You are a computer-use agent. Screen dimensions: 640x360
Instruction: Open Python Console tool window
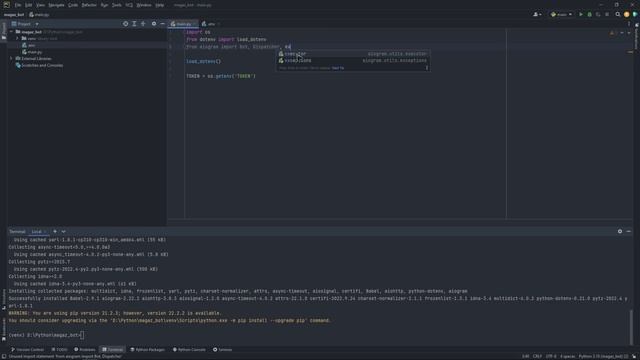tap(189, 350)
